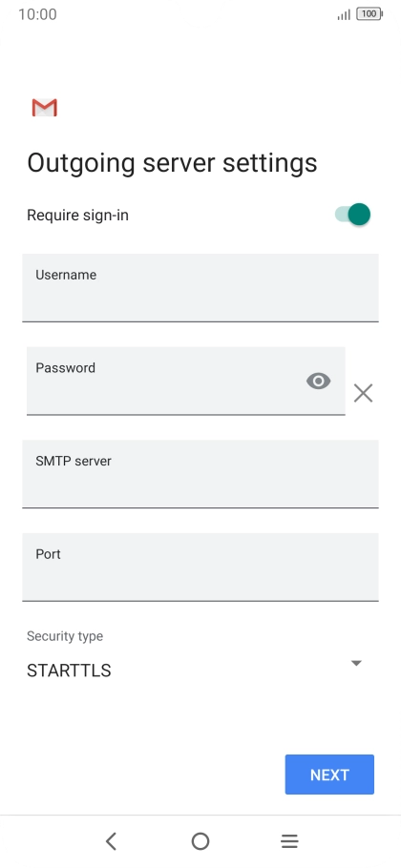Clear the password field with X icon
This screenshot has height=868, width=401.
364,393
